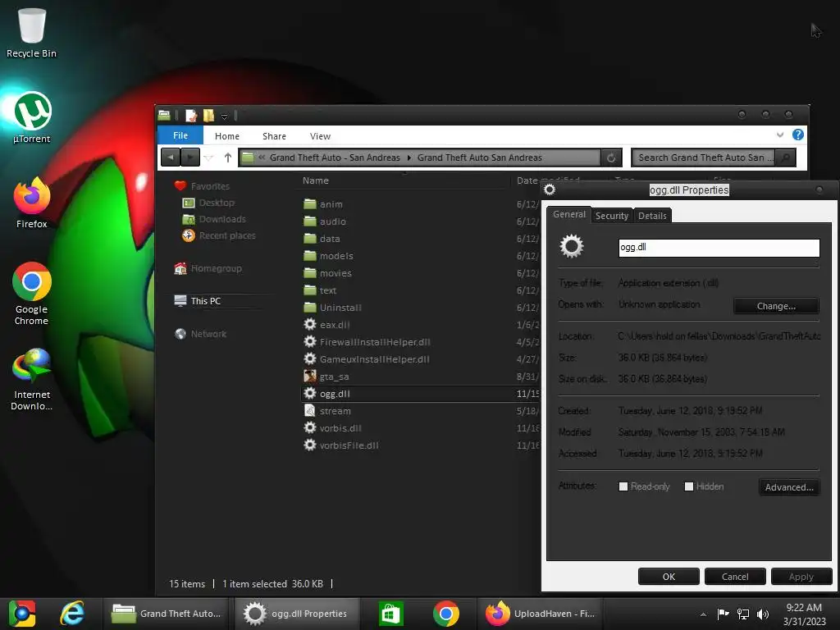The height and width of the screenshot is (630, 840).
Task: Click the Explorer Back navigation arrow
Action: tap(171, 157)
